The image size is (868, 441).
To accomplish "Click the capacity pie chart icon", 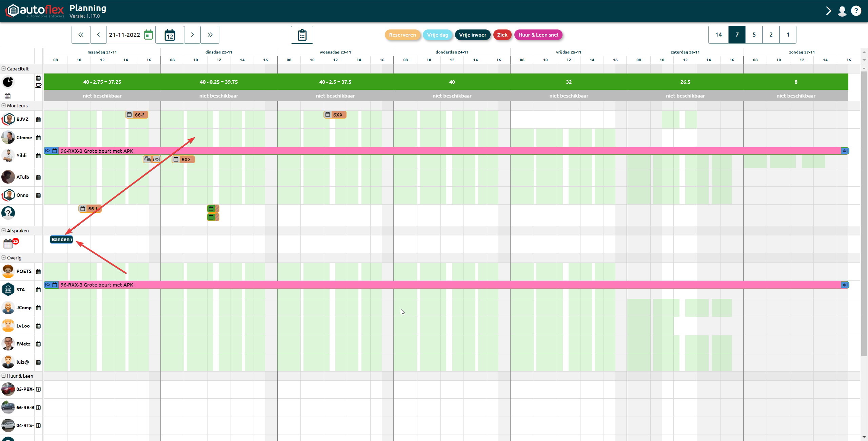I will pyautogui.click(x=8, y=82).
